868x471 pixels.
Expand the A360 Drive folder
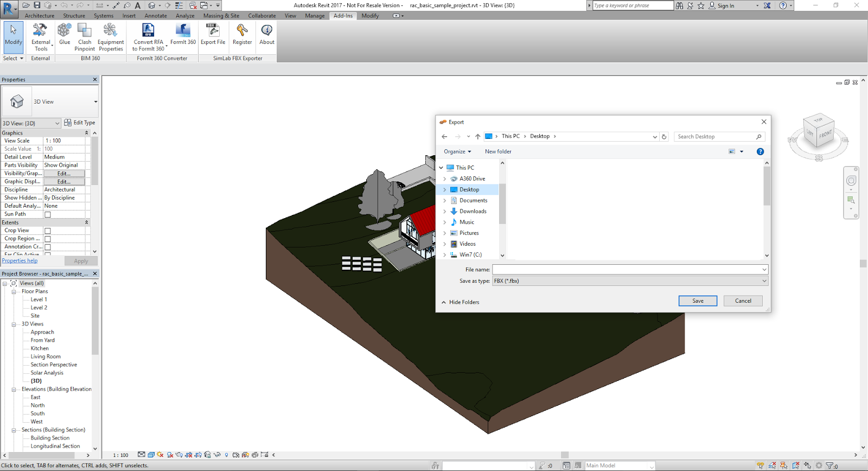pos(445,179)
